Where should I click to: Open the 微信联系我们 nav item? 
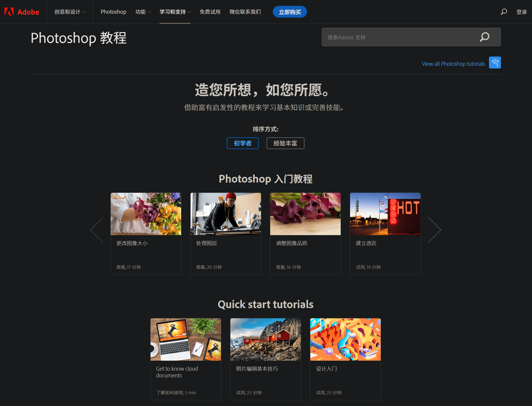[x=245, y=12]
